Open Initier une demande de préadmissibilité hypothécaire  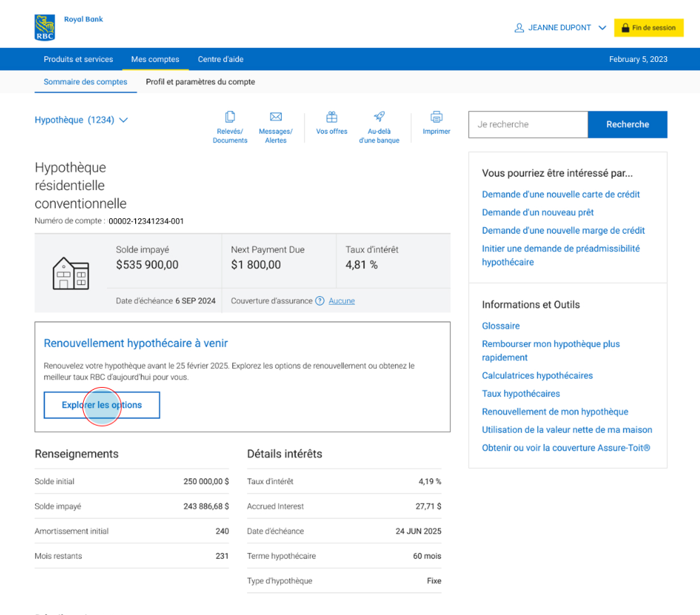pyautogui.click(x=561, y=255)
